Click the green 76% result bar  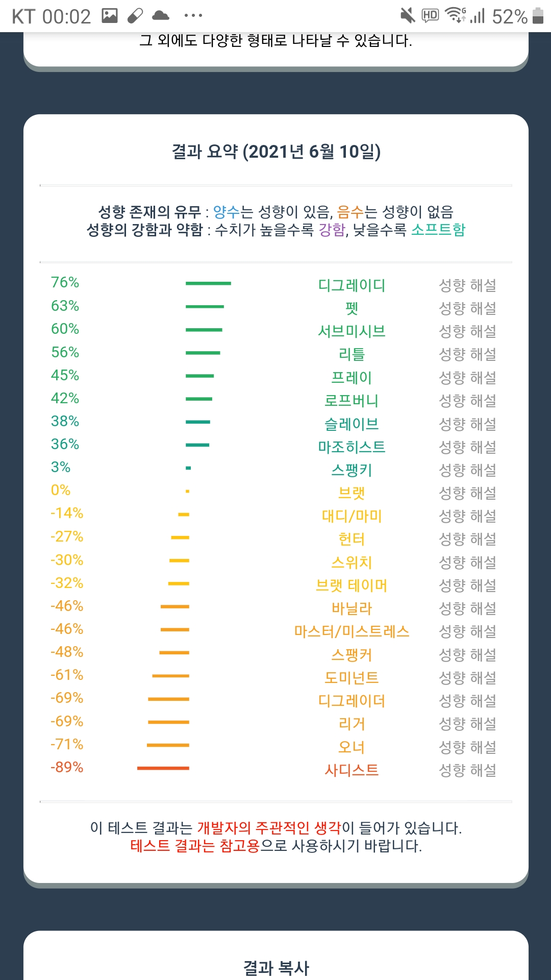click(x=208, y=283)
